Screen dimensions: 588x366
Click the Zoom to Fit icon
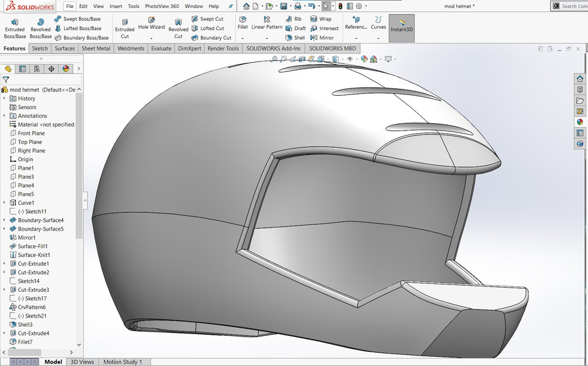(274, 59)
